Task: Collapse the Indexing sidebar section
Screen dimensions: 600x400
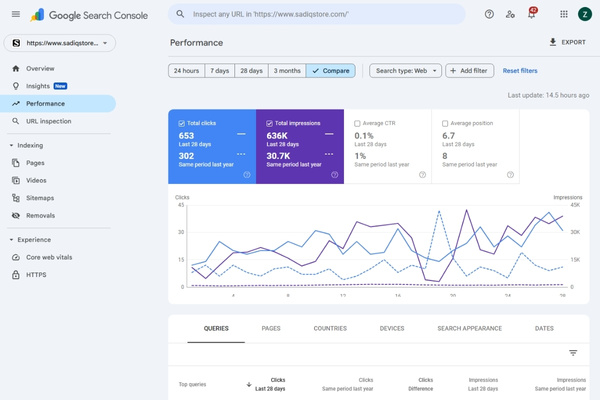Action: coord(11,145)
